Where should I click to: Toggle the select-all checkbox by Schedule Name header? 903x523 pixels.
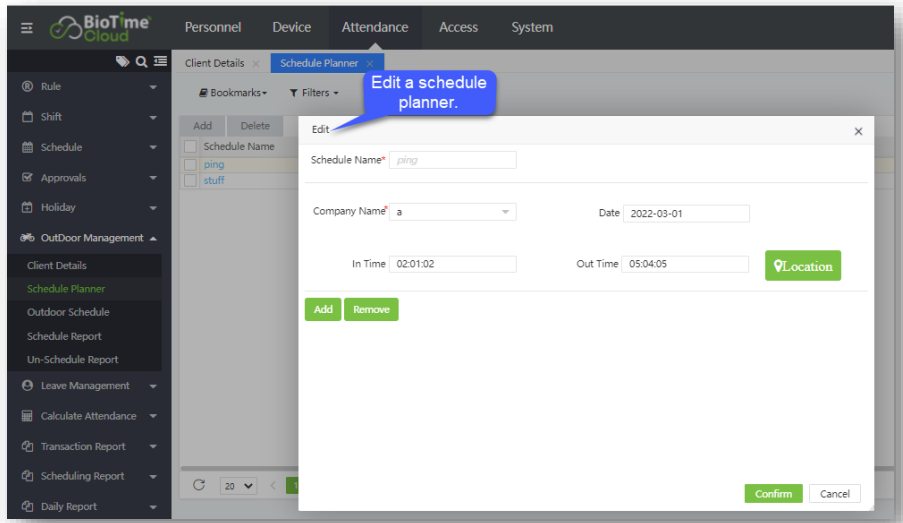coord(191,147)
